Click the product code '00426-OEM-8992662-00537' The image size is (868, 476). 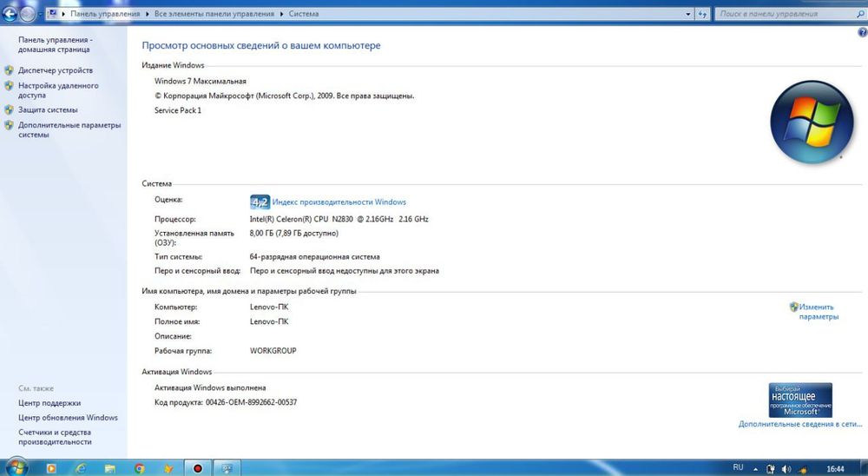[x=252, y=402]
